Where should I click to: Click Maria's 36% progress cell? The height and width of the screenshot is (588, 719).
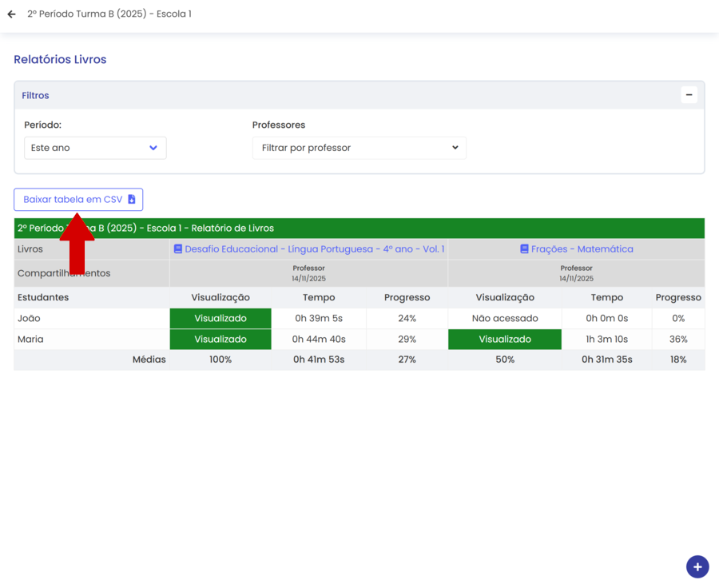678,340
